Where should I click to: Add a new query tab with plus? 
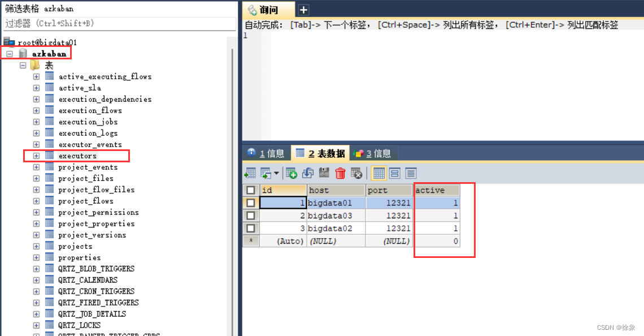(x=303, y=10)
